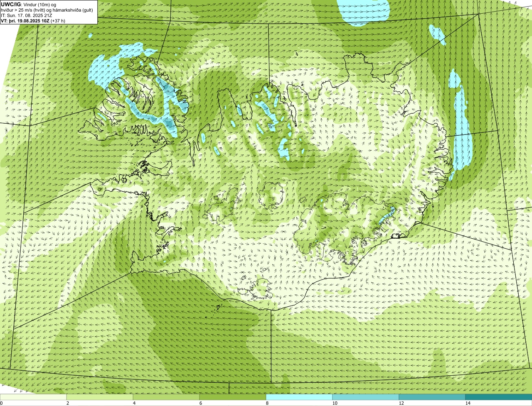The height and width of the screenshot is (406, 532).
Task: Click the legend scale label "14"
Action: click(x=468, y=403)
